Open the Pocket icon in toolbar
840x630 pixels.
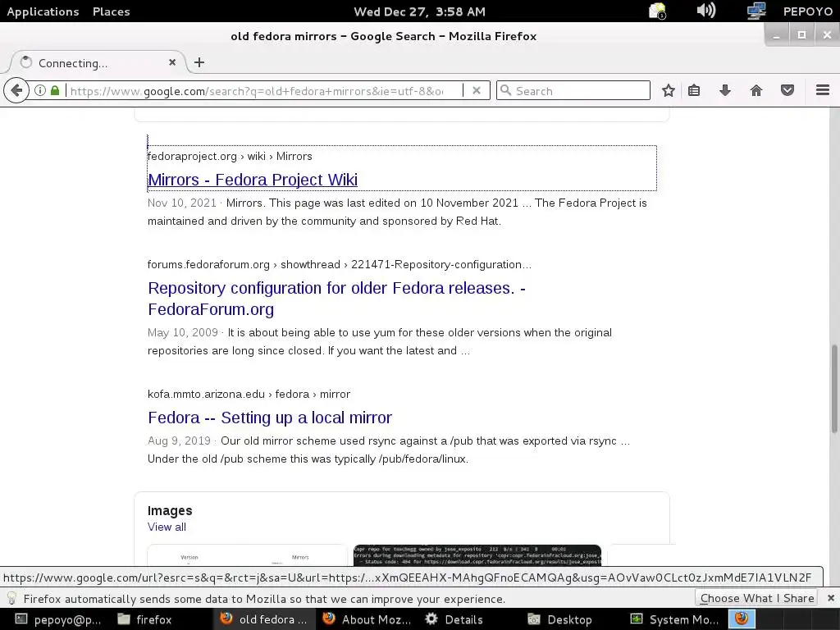pyautogui.click(x=787, y=90)
